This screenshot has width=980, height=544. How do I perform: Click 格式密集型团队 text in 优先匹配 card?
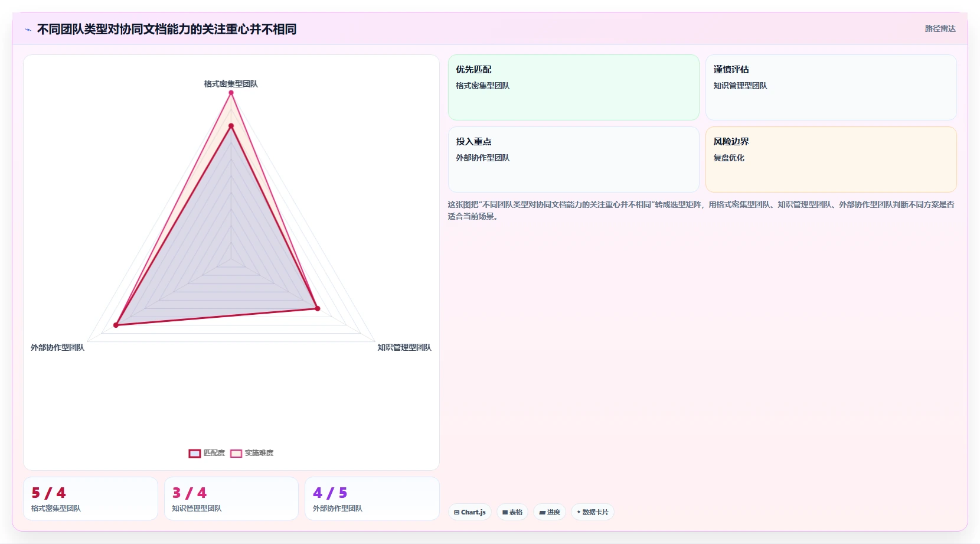pyautogui.click(x=482, y=86)
